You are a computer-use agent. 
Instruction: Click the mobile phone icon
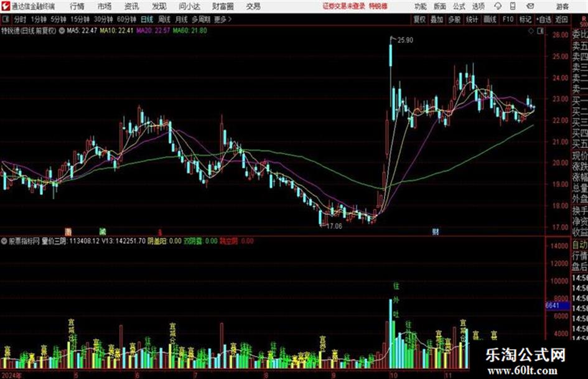pos(513,6)
